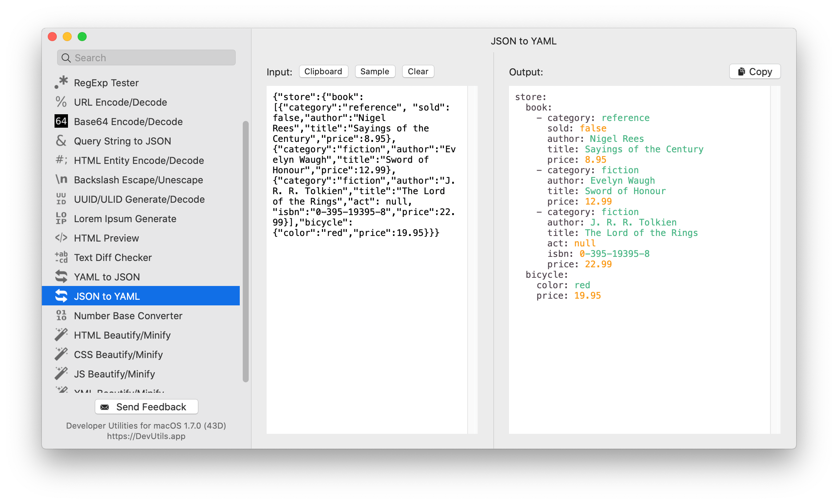
Task: Open the UUID/ULID Generate/Decode icon
Action: [61, 199]
